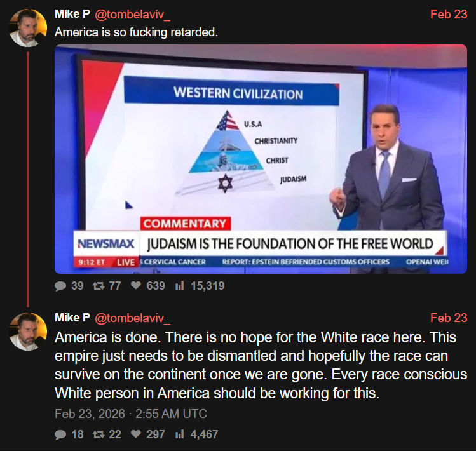Open the Feb 23 date on first post
Screen dimensions: 476x451
(x=449, y=14)
